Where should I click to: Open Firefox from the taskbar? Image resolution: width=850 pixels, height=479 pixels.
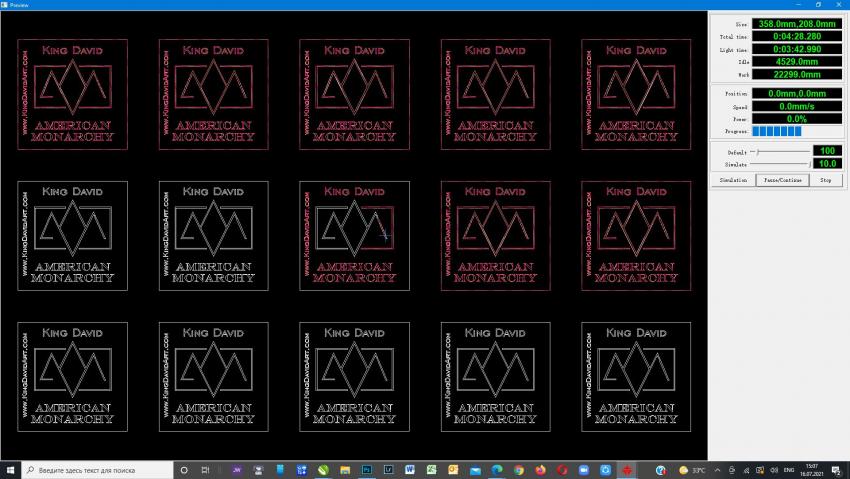540,469
